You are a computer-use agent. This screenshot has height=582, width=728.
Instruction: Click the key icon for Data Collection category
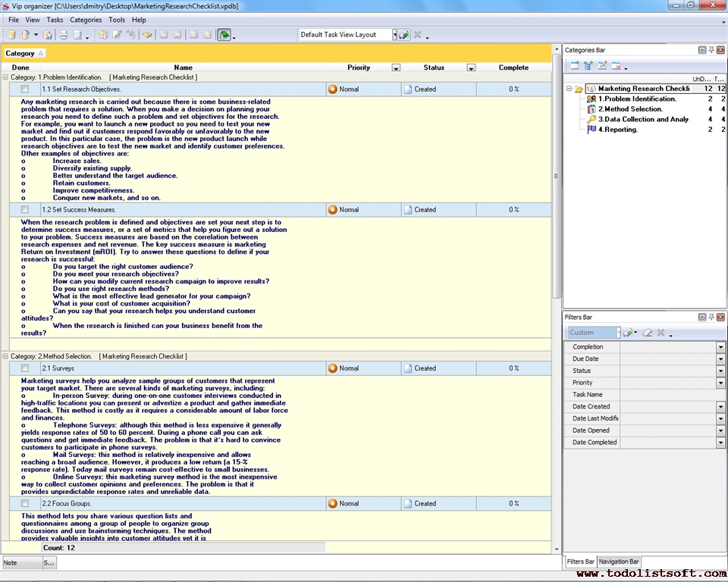pyautogui.click(x=591, y=119)
